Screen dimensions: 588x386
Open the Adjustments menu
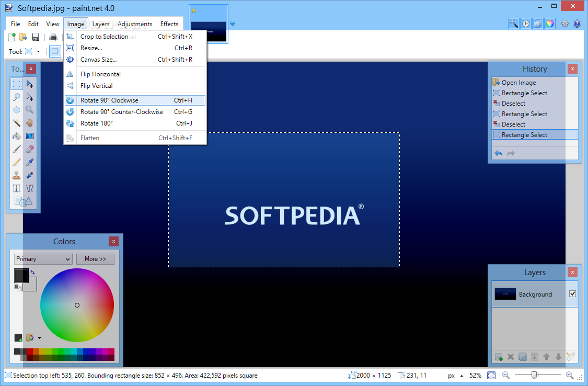click(135, 24)
